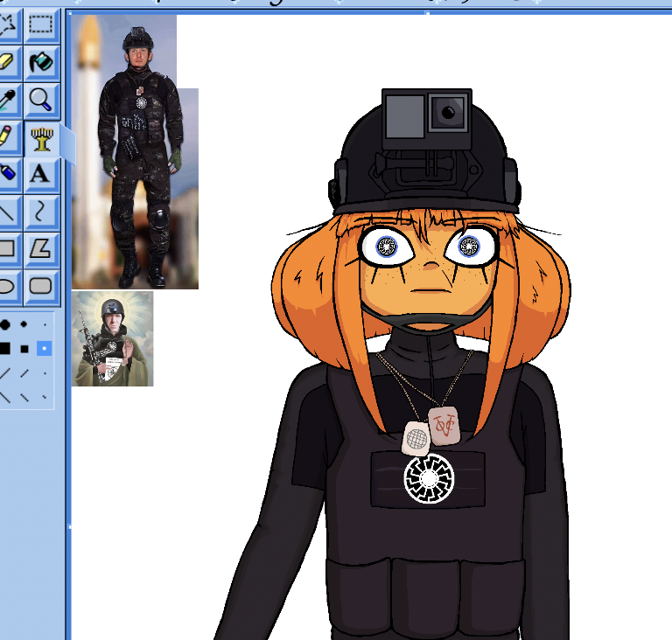Select the straight Line tool
672x640 pixels.
[x=7, y=212]
